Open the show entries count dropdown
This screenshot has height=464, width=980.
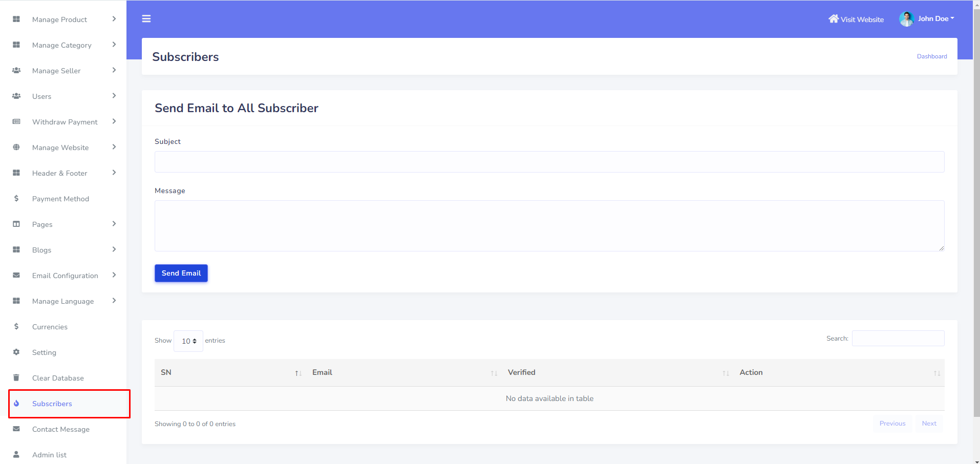pyautogui.click(x=188, y=341)
